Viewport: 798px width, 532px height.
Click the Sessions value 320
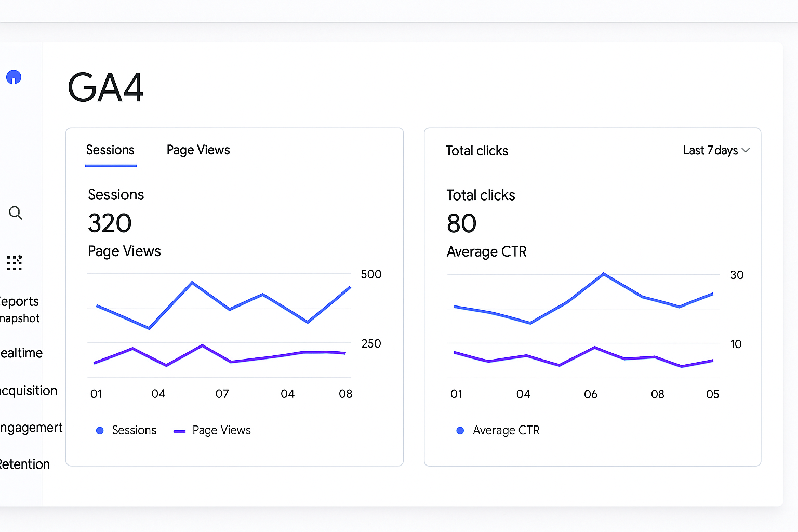(110, 223)
